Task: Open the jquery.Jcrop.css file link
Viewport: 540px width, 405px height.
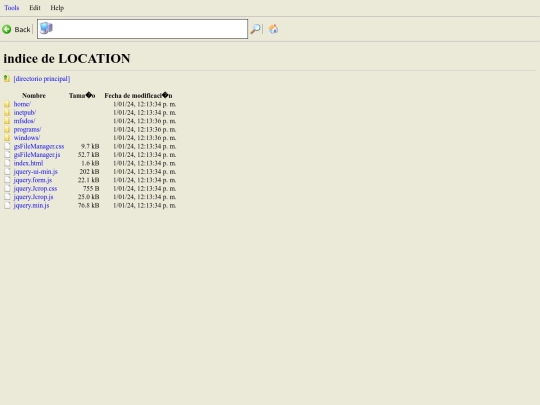Action: tap(35, 188)
